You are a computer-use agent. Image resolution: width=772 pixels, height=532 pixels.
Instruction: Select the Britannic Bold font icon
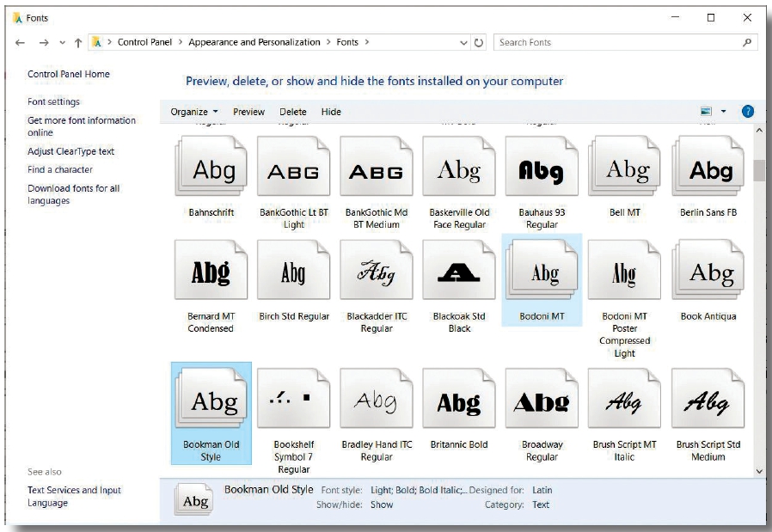click(459, 398)
